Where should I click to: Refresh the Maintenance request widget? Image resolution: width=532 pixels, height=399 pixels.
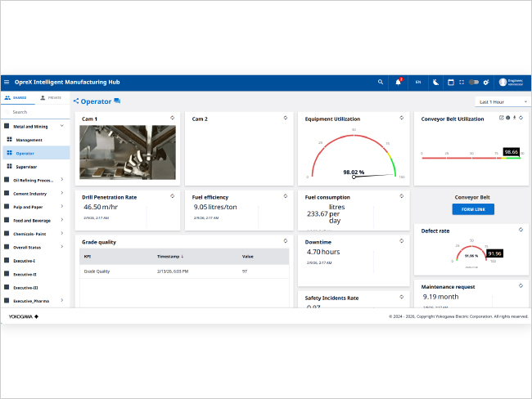click(x=521, y=286)
